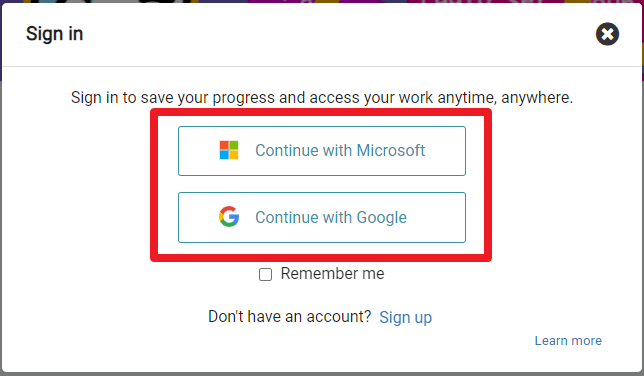The width and height of the screenshot is (644, 376).
Task: Select the Google sign-in option
Action: [x=322, y=217]
